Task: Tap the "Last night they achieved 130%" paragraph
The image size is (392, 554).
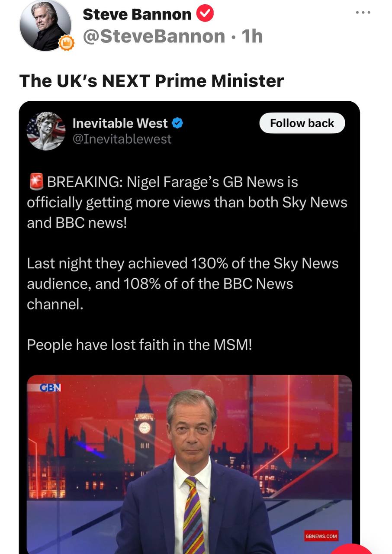Action: 183,284
